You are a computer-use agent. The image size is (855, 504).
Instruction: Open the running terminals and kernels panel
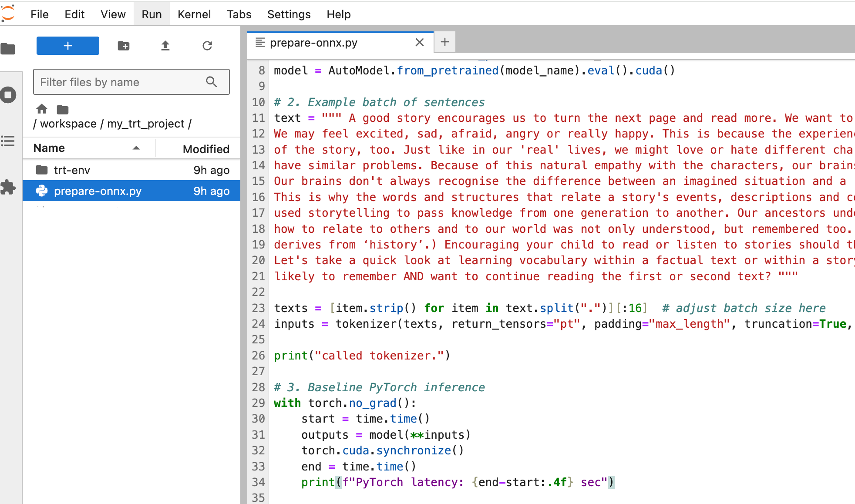[8, 95]
